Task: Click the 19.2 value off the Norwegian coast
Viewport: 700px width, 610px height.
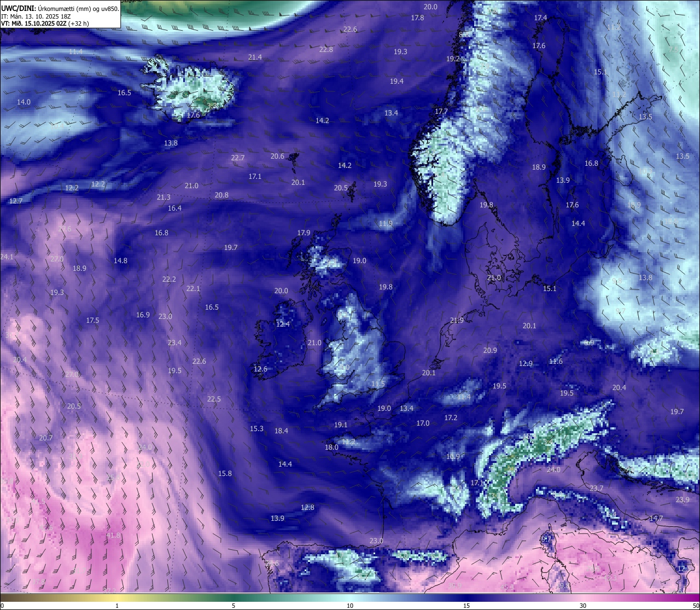Action: click(x=453, y=59)
